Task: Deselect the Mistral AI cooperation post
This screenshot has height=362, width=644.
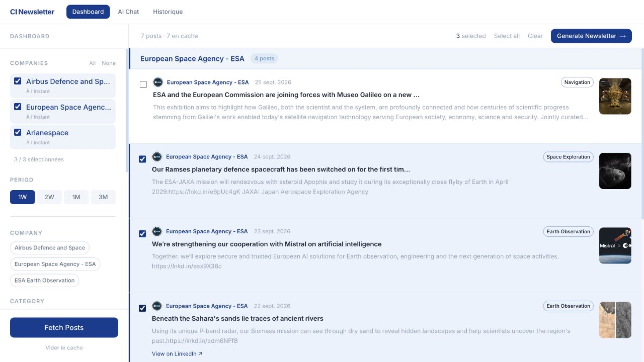Action: click(x=142, y=234)
